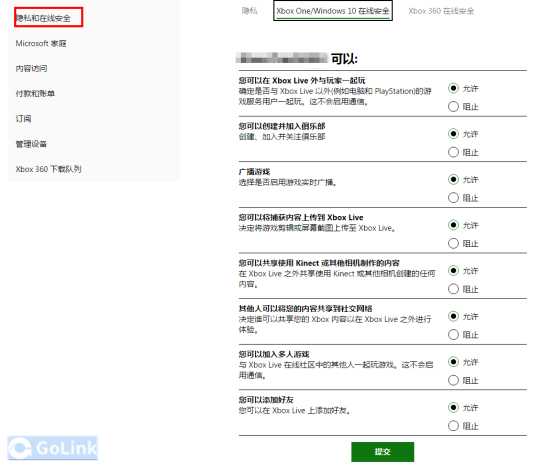The image size is (554, 474).
Task: Choose 阻止 for 加入多人游戏
Action: tap(453, 380)
